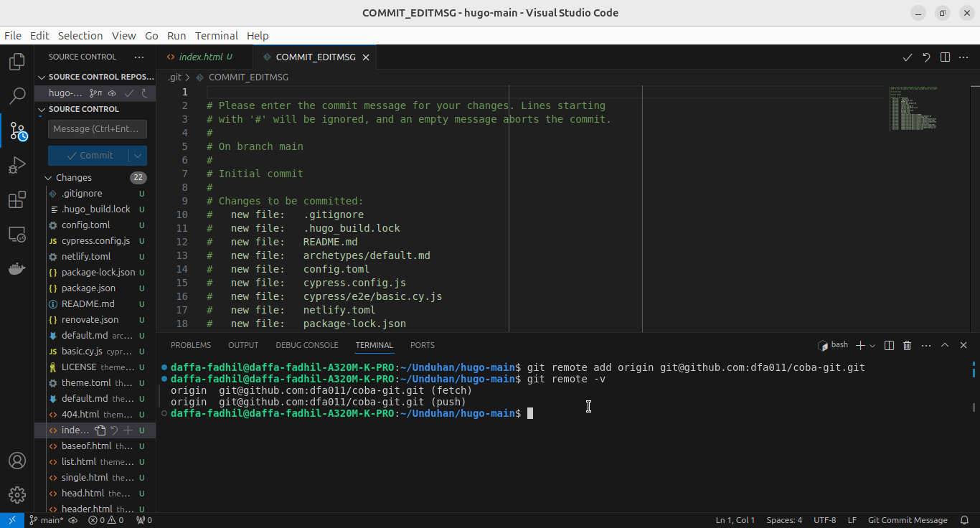Open Source Control views and more actions
Image resolution: width=980 pixels, height=528 pixels.
139,57
